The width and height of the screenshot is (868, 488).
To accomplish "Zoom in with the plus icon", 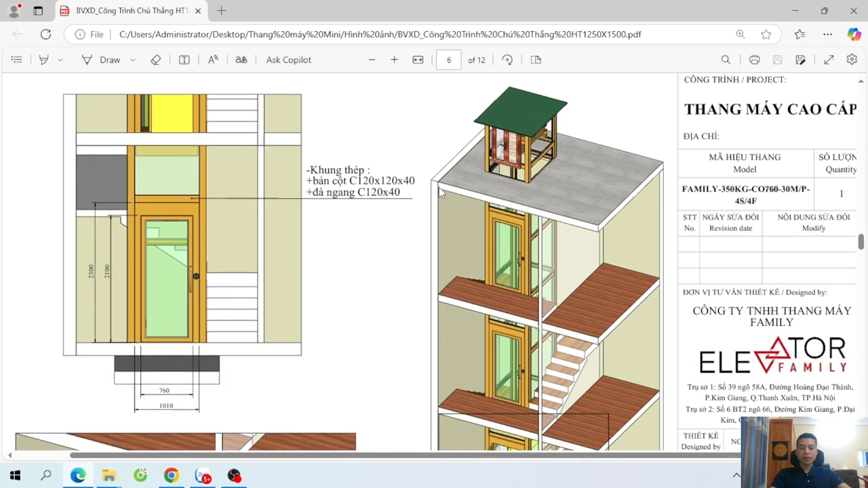I will (x=394, y=60).
